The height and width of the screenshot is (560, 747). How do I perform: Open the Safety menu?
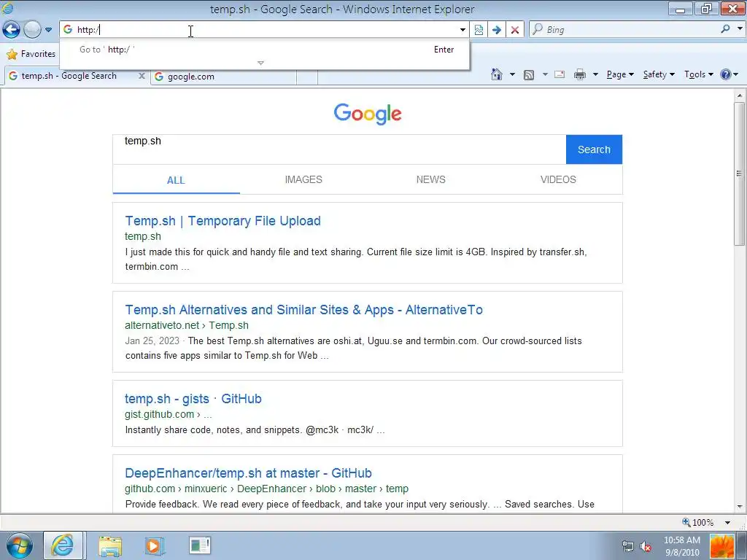point(659,74)
